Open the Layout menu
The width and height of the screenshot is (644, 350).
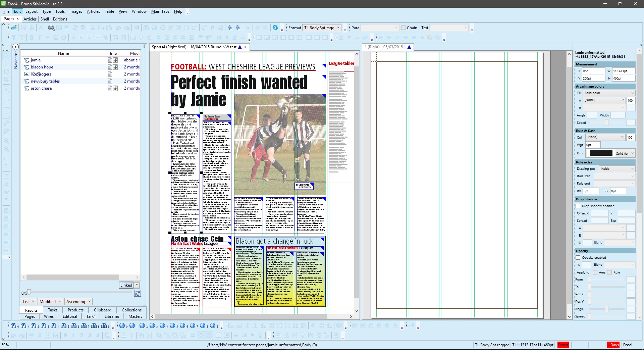pos(32,11)
